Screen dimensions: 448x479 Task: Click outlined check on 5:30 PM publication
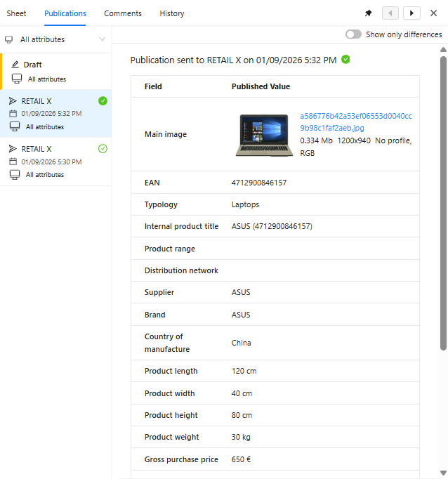(x=103, y=149)
